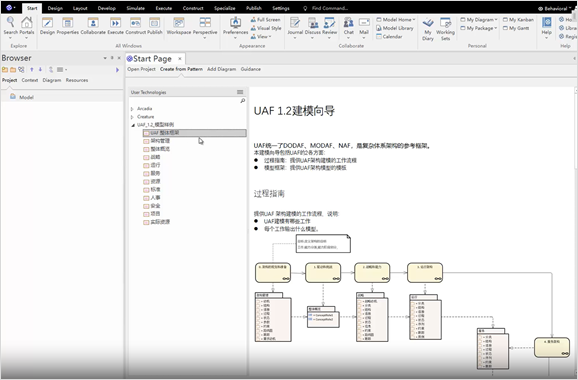Image resolution: width=578 pixels, height=380 pixels.
Task: Open the Portals home icon
Action: tap(27, 22)
